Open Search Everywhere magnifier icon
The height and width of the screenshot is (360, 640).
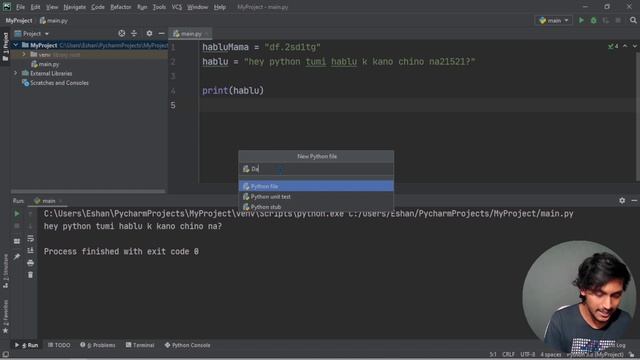[633, 20]
